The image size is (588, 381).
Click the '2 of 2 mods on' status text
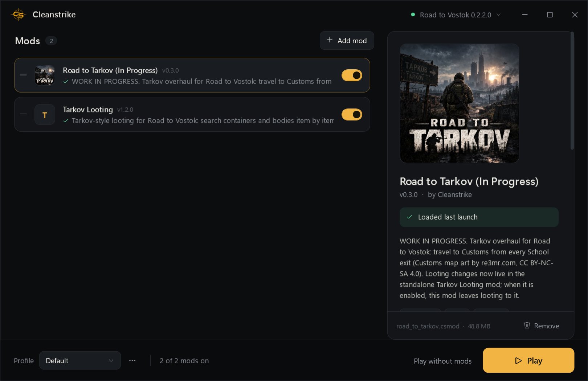(184, 361)
